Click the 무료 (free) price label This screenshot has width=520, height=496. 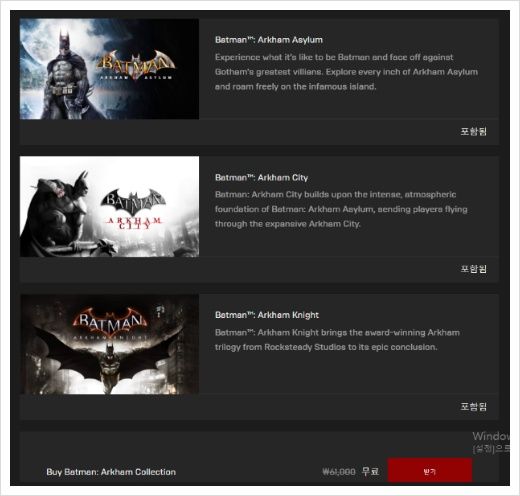370,471
